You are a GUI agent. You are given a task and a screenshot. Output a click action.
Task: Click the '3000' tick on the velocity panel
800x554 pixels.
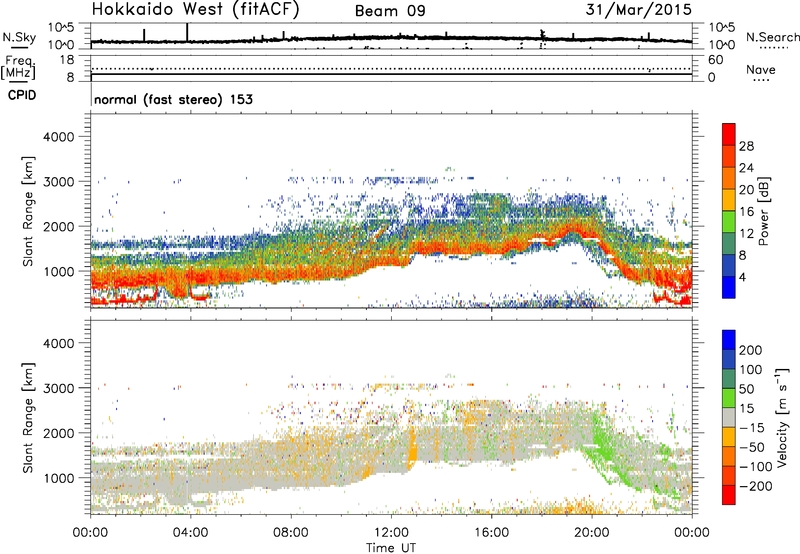coord(58,388)
